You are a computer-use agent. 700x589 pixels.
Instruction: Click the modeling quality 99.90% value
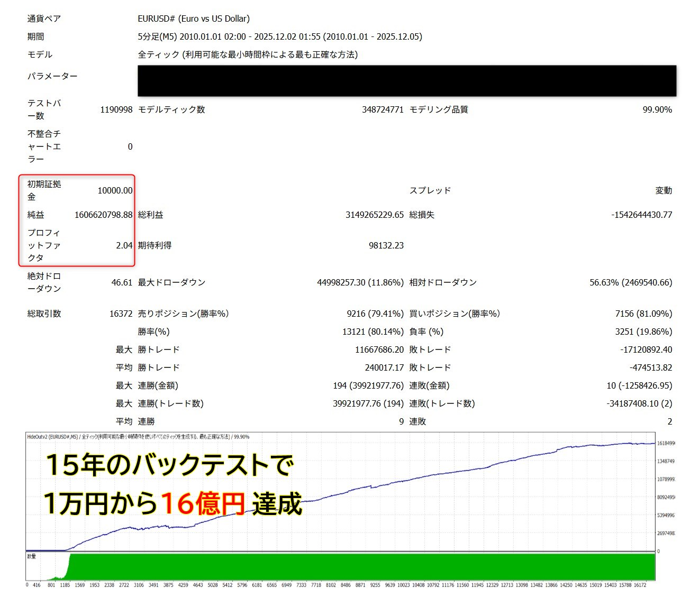click(x=657, y=109)
